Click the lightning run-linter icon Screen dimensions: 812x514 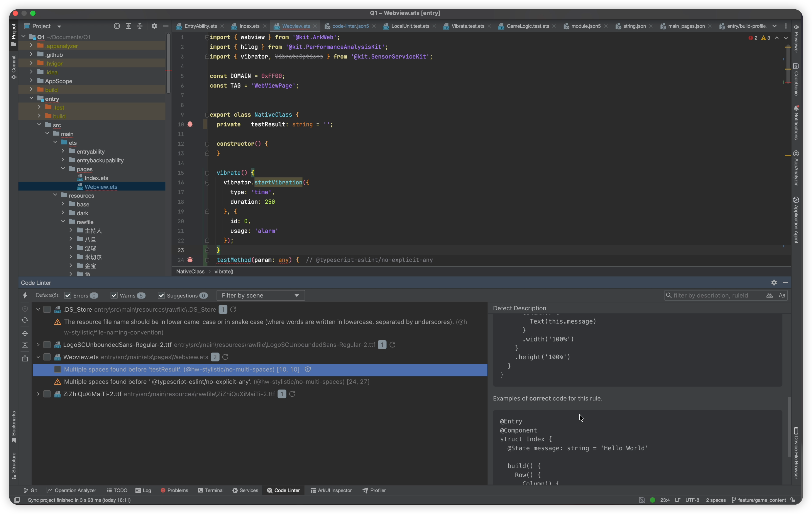click(25, 295)
